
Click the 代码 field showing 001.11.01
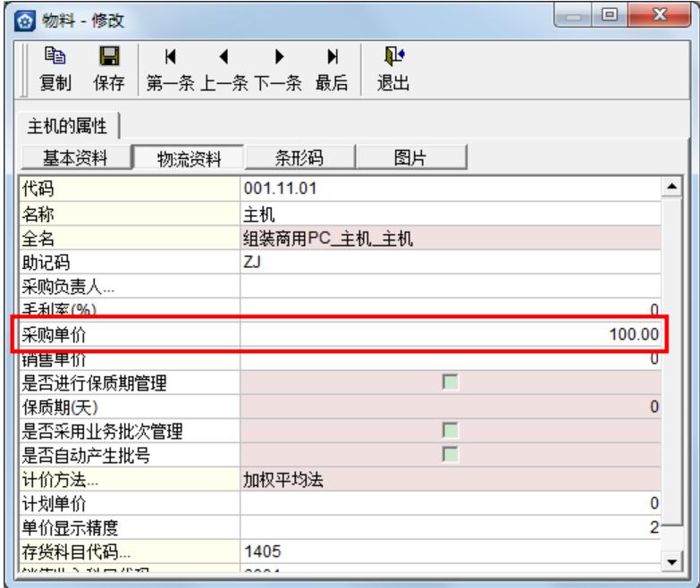(x=451, y=189)
